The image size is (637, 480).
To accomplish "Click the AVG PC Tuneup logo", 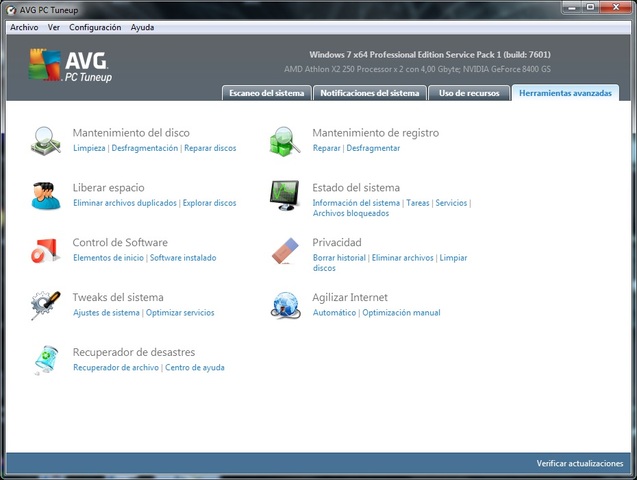I will point(70,65).
